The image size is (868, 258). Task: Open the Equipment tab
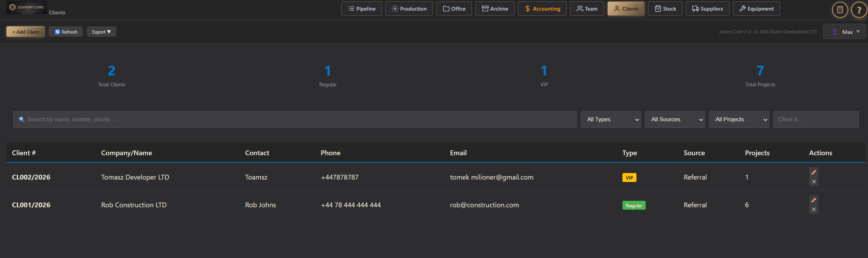[x=756, y=9]
